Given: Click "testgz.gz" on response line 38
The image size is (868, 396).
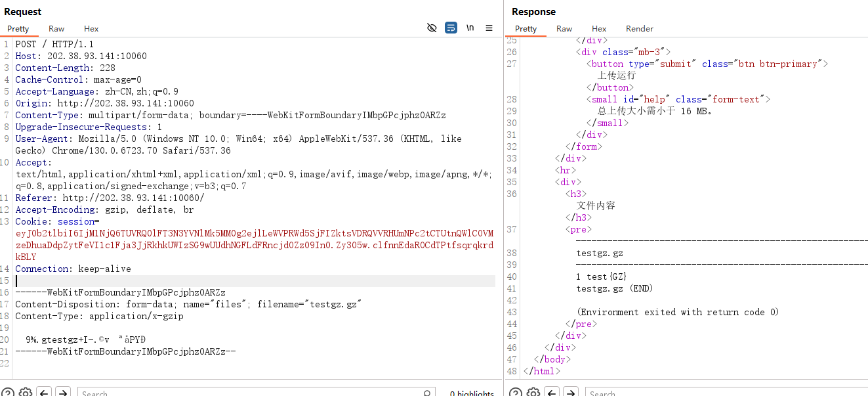Looking at the screenshot, I should pyautogui.click(x=600, y=253).
